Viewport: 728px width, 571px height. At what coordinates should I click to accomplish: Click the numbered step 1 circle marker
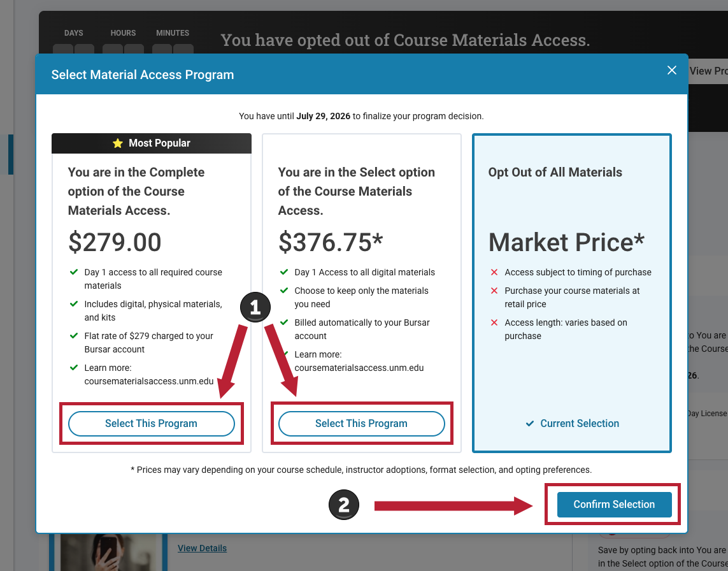pos(255,307)
